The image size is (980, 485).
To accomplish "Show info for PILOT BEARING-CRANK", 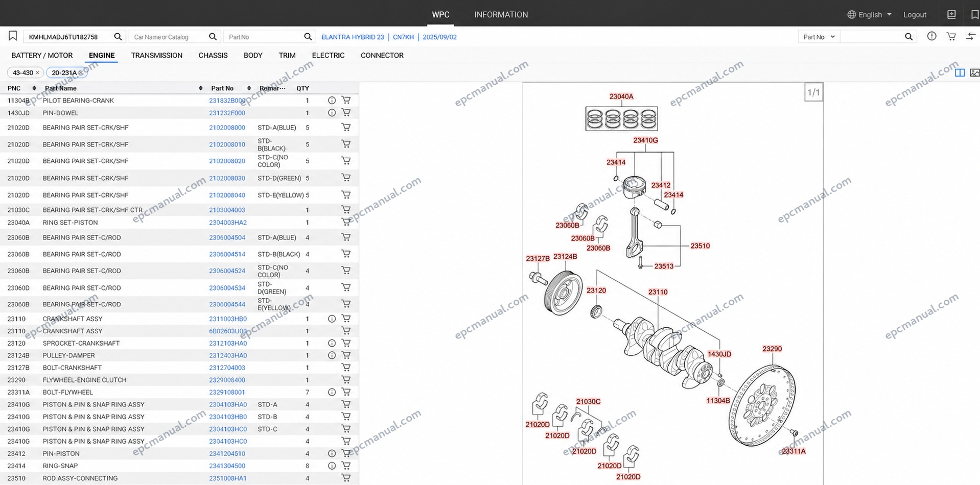I will pyautogui.click(x=332, y=101).
